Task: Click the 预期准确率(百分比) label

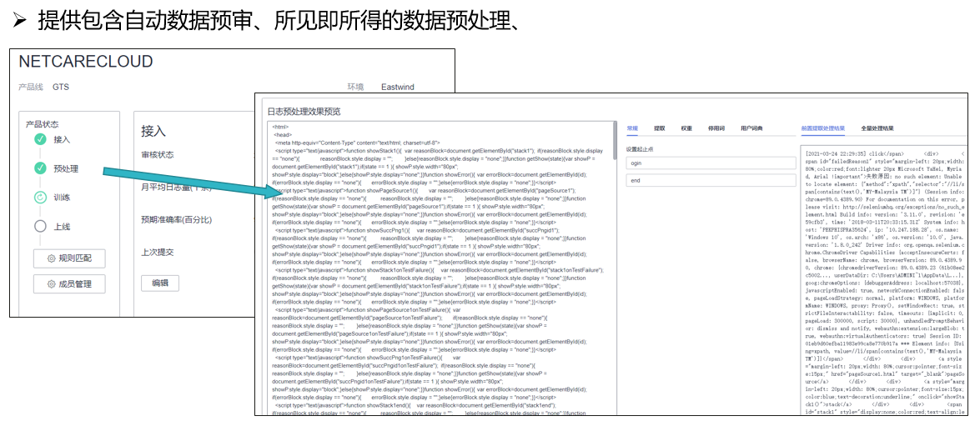Action: click(x=176, y=220)
